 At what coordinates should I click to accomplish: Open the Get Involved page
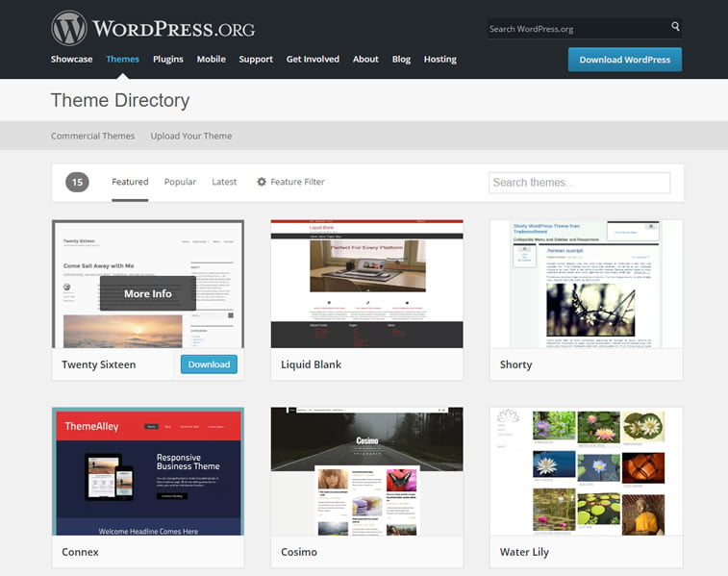coord(313,59)
